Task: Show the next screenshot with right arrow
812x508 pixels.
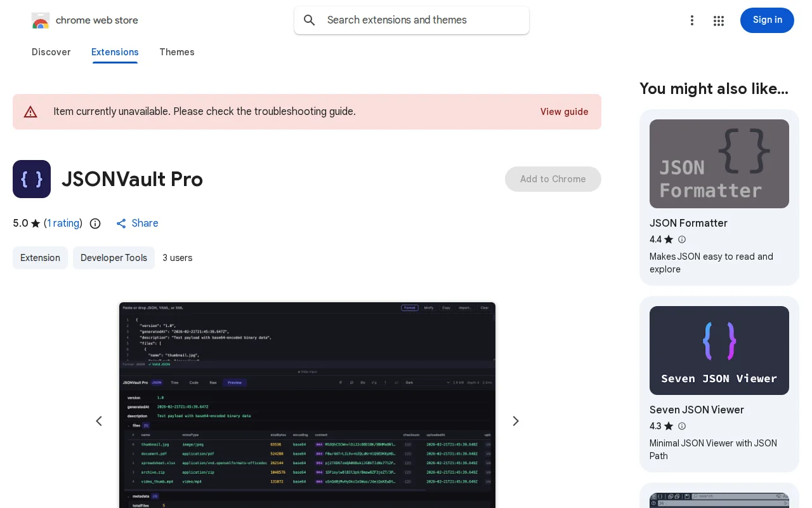Action: pos(516,421)
